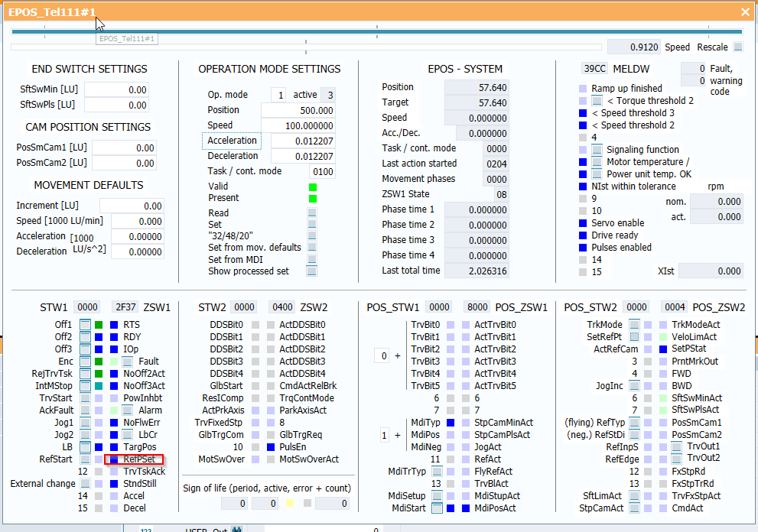
Task: Toggle the Set checkbox under Read
Action: click(x=312, y=224)
